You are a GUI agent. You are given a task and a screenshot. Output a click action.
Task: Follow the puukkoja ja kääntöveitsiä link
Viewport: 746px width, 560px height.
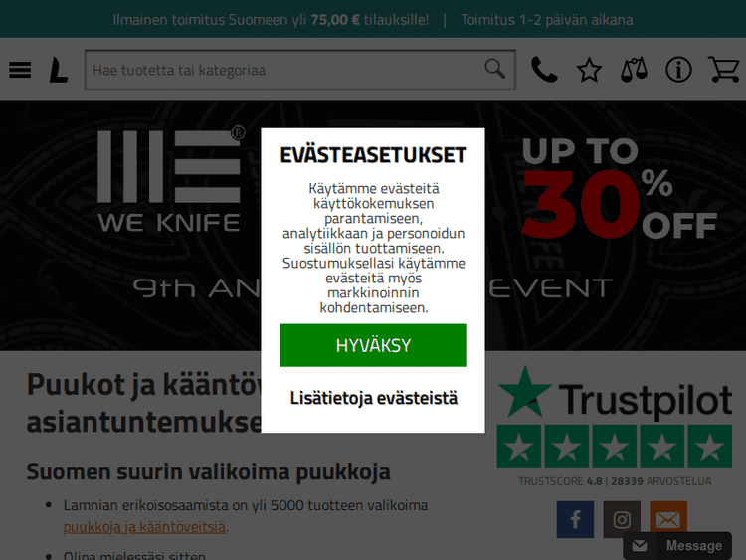[144, 527]
